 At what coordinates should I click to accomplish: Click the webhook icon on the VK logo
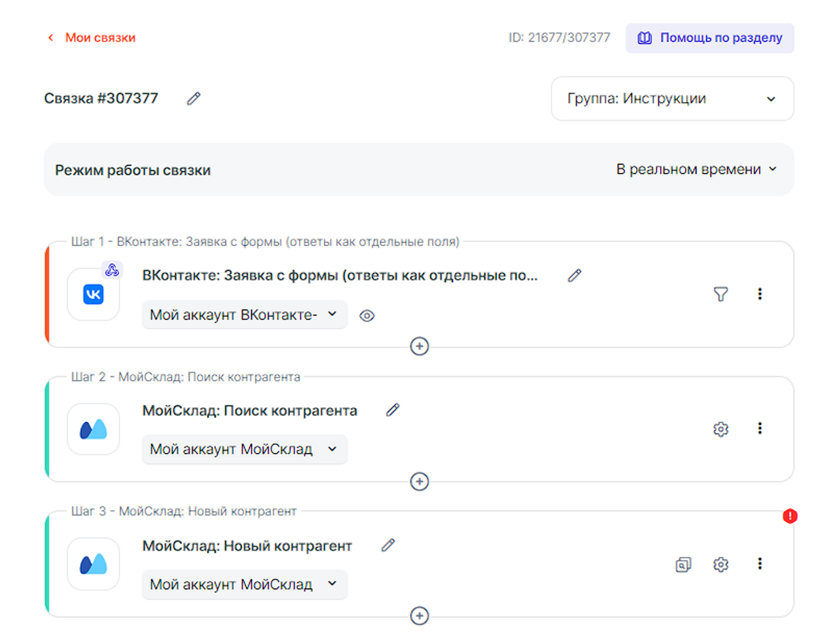click(x=112, y=270)
